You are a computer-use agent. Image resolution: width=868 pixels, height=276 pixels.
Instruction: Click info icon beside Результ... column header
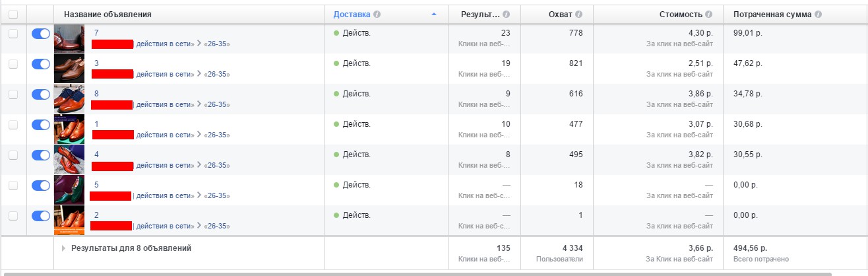point(506,14)
